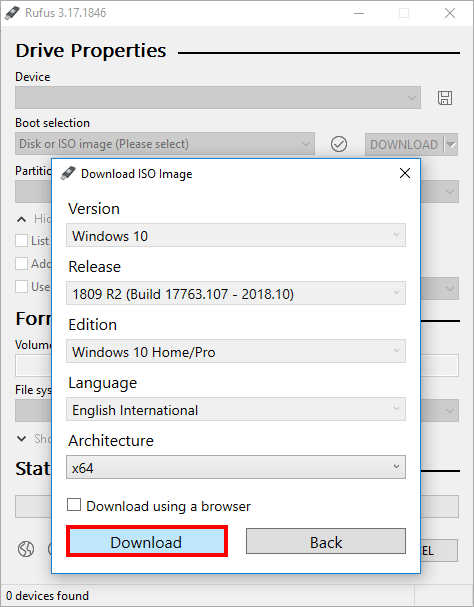
Task: Click the 'Download ISO Image' dialog title
Action: (137, 174)
